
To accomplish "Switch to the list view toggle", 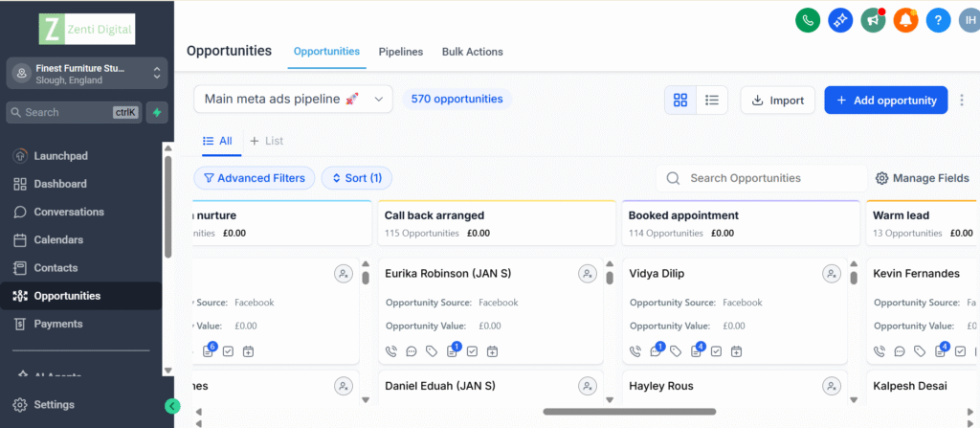I will 712,100.
